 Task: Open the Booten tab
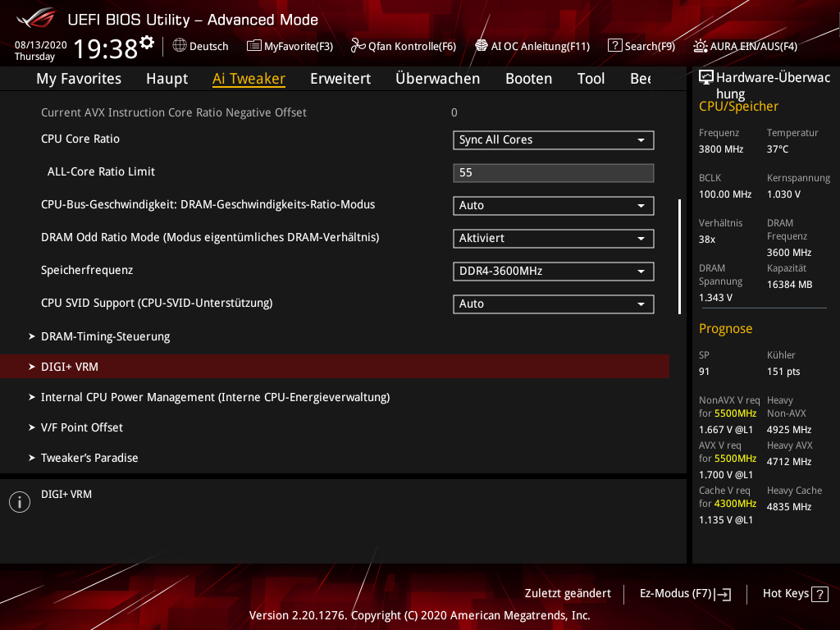tap(529, 79)
